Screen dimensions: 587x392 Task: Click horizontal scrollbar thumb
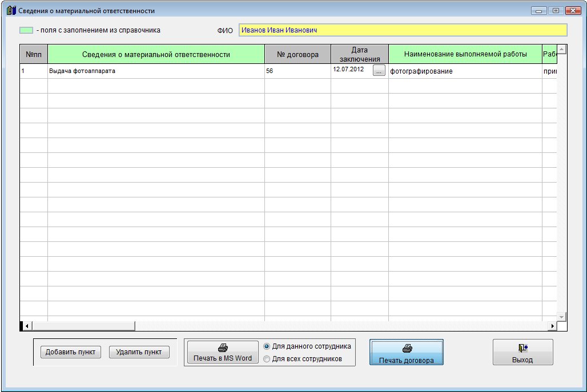tap(83, 326)
